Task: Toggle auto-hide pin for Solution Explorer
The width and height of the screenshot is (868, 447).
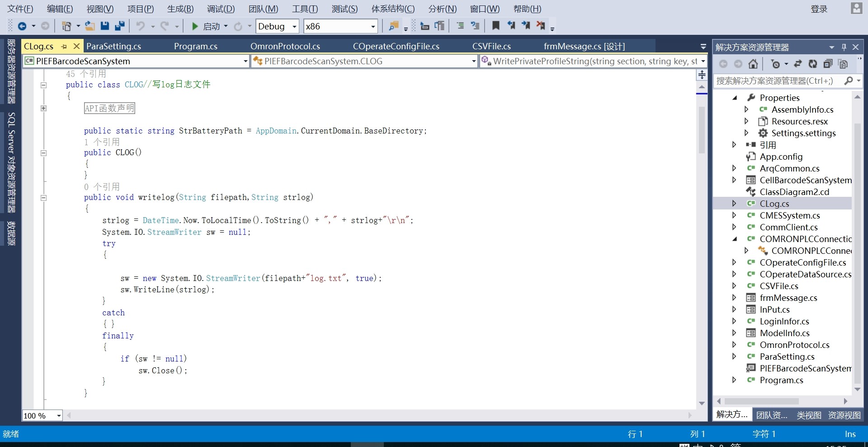Action: click(x=844, y=47)
